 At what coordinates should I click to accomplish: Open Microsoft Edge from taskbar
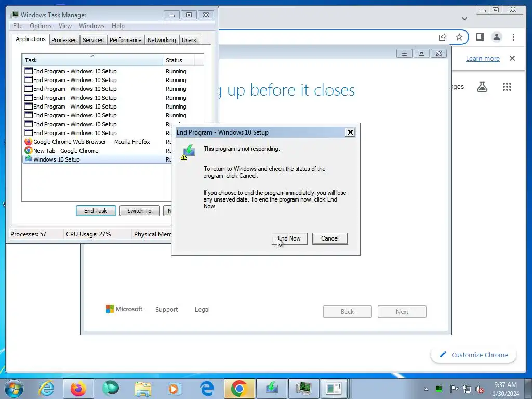(207, 389)
